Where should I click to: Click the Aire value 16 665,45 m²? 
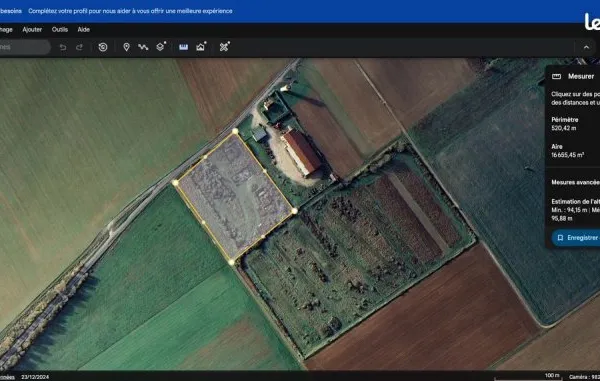coord(567,155)
